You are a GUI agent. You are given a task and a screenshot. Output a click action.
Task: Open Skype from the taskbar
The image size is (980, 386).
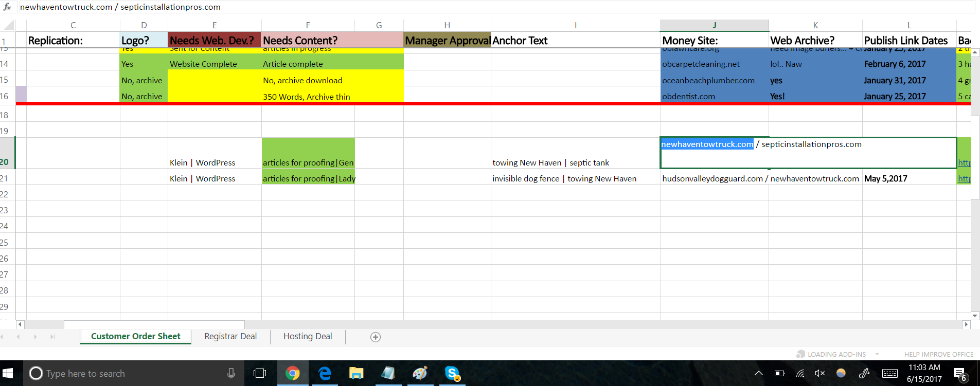pos(452,373)
